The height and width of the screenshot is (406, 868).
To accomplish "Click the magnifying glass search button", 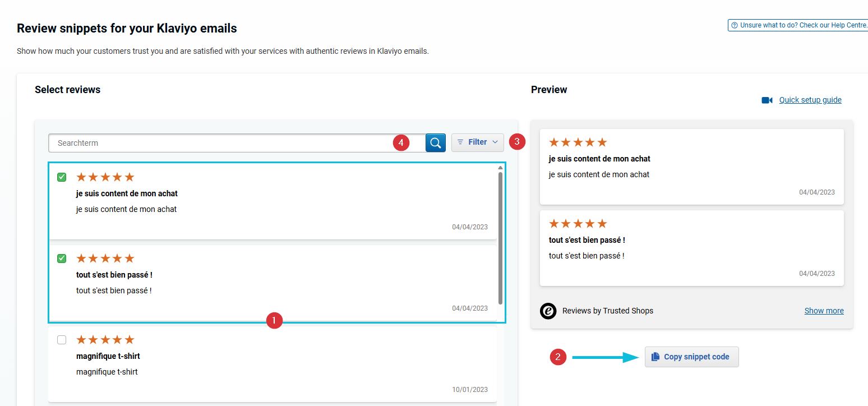I will [x=435, y=143].
